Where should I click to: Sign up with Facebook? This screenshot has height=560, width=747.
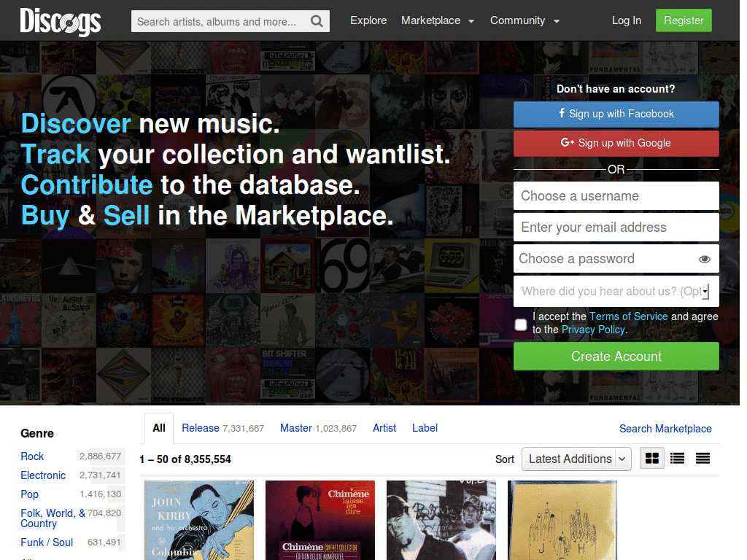616,114
